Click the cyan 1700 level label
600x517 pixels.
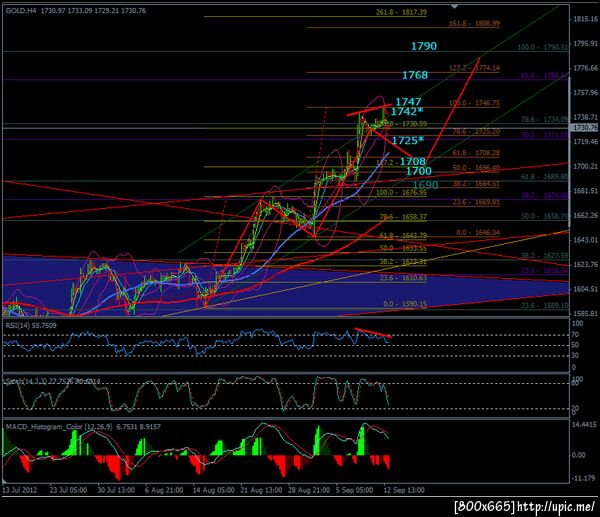tap(419, 171)
